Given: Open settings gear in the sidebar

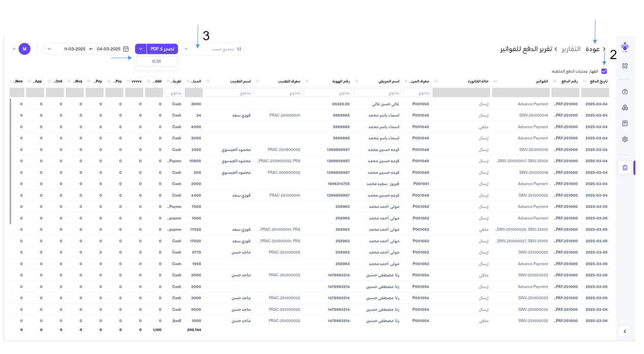Looking at the screenshot, I should [x=625, y=139].
